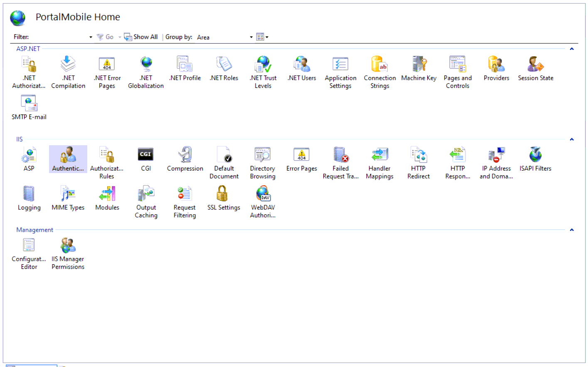Open IP Address and Domain Restrictions

[496, 163]
